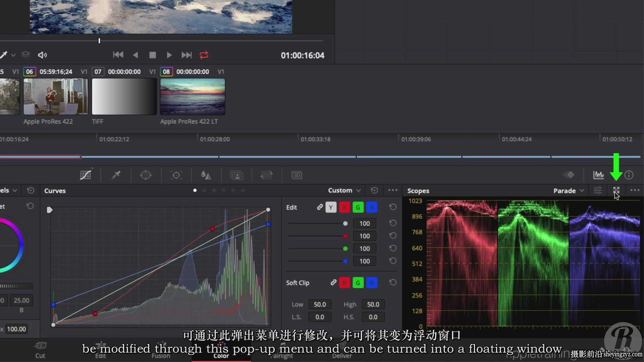This screenshot has height=362, width=644.
Task: Click viewer scrubber playhead
Action: click(99, 41)
